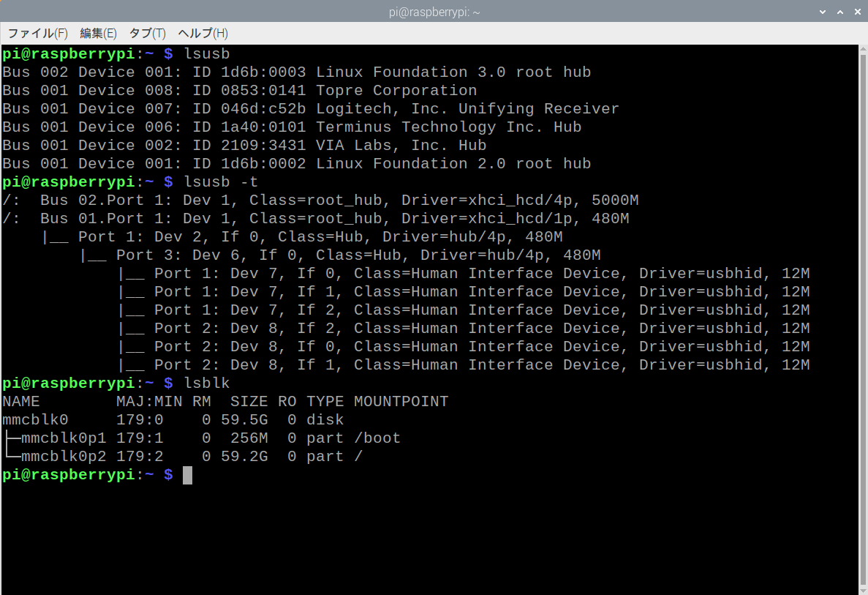Screen dimensions: 868x595
Task: Click the mmcblk0p1 partition name
Action: point(64,438)
